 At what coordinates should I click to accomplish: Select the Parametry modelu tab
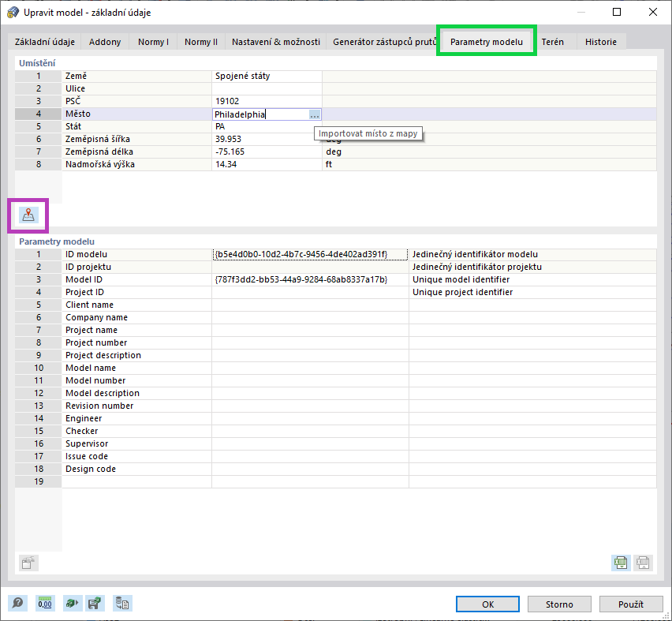[x=487, y=42]
